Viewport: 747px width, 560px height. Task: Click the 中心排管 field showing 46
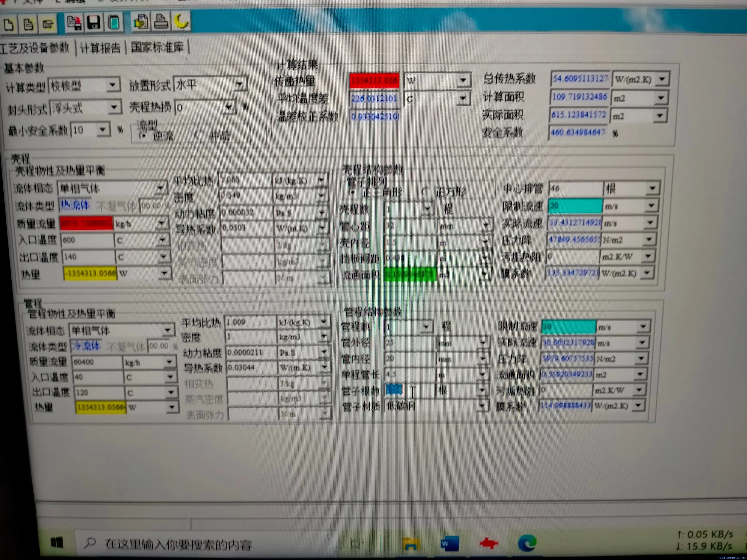[576, 188]
